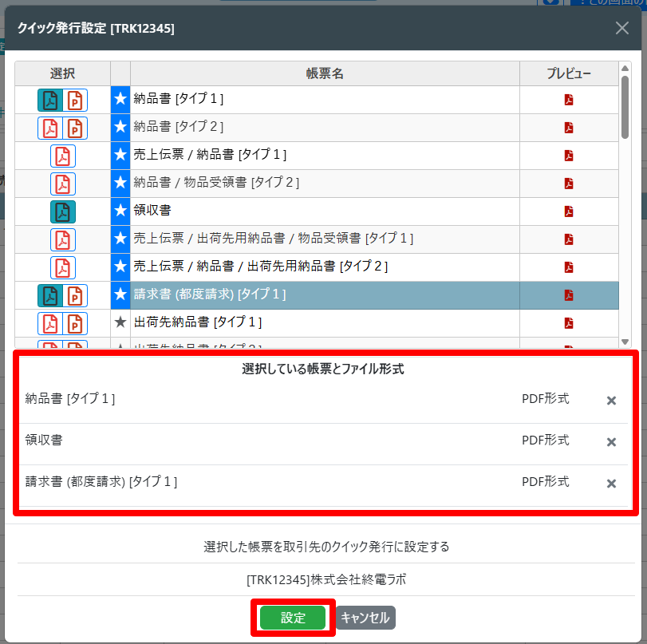The height and width of the screenshot is (644, 647).
Task: Toggle PDF format for 領収書
Action: pos(62,211)
